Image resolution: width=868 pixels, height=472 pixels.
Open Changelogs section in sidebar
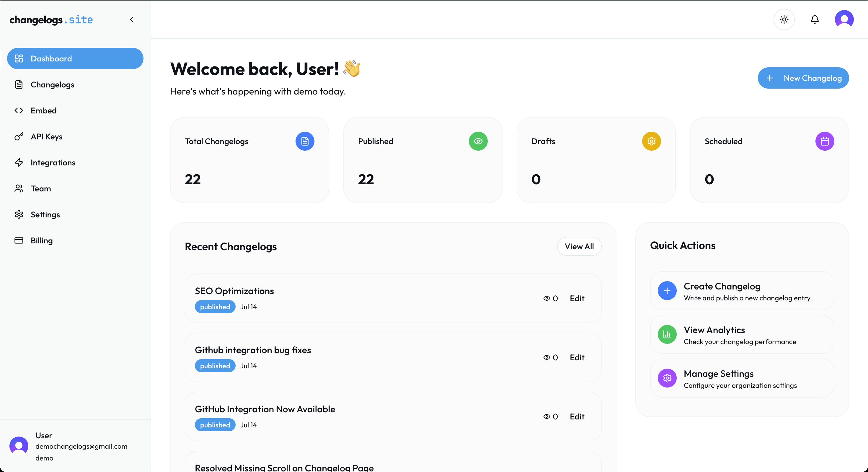click(75, 84)
